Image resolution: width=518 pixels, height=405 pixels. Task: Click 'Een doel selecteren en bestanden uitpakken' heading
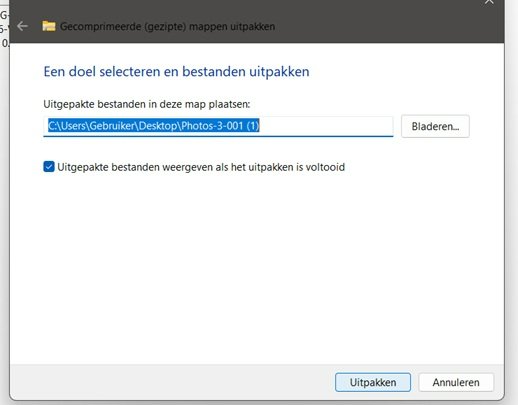coord(176,72)
